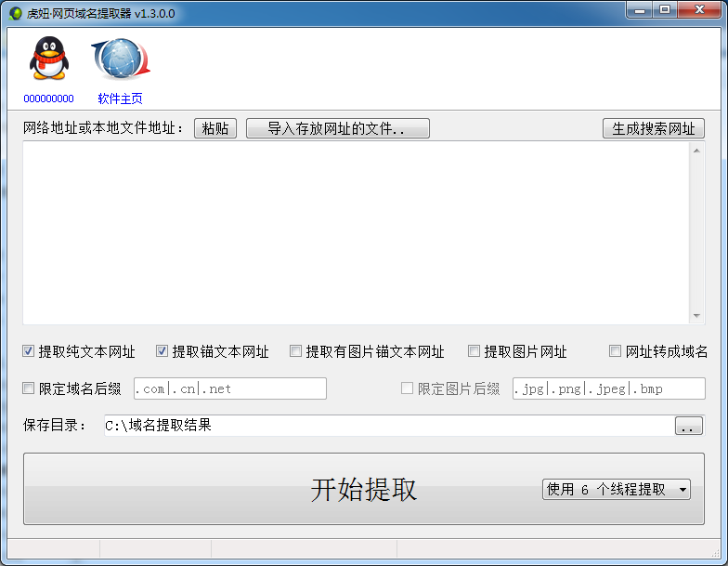Image resolution: width=728 pixels, height=566 pixels.
Task: Click 导入存放网址的文件 button
Action: point(338,128)
